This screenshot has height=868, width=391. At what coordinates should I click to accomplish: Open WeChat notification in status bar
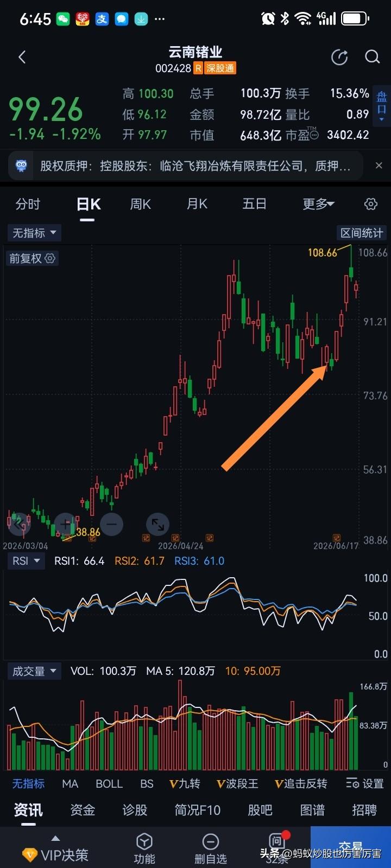coord(64,19)
